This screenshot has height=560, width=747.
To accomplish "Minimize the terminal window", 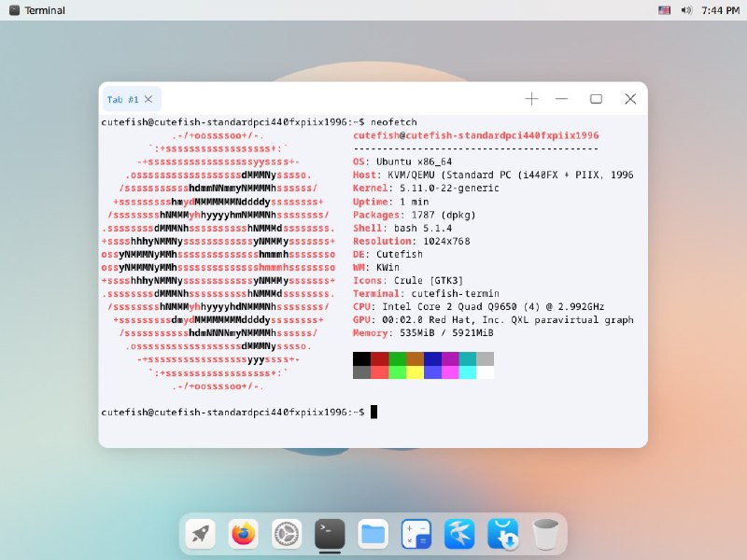I will pyautogui.click(x=562, y=99).
